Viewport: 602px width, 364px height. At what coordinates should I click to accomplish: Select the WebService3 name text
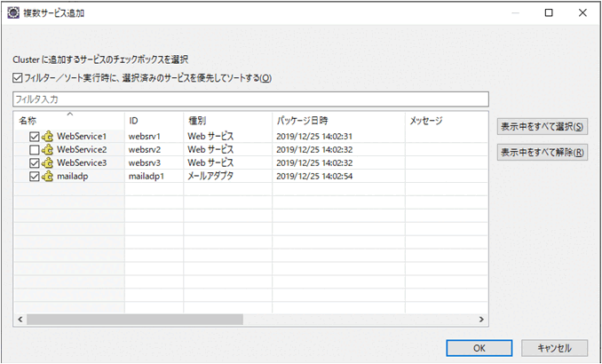(82, 162)
